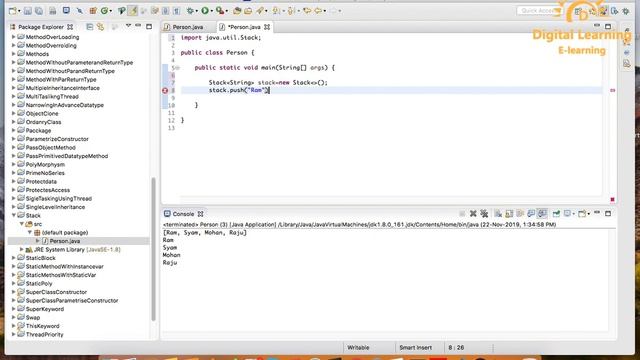Screen dimensions: 640x360
Task: Toggle Pin Console button
Action: point(556,213)
